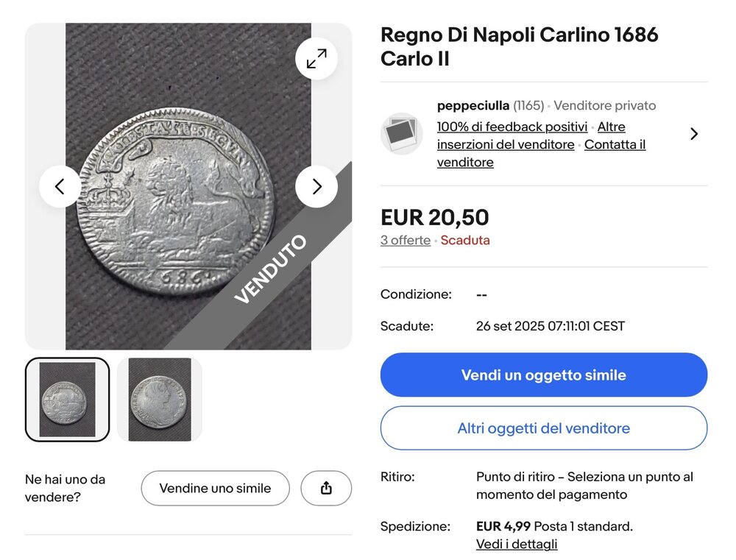Click the "Vendi un oggetto simile" button

click(543, 375)
